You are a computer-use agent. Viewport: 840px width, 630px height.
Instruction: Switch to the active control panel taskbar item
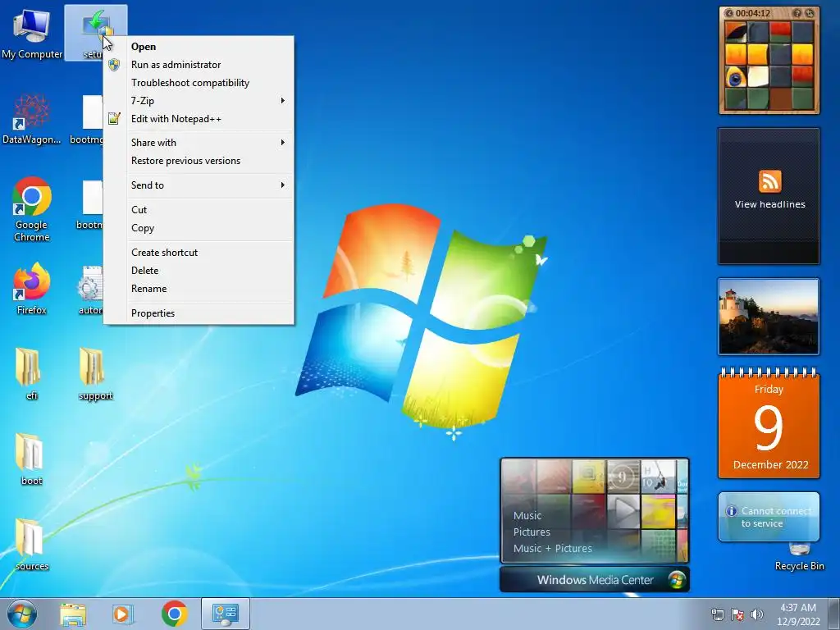tap(225, 614)
